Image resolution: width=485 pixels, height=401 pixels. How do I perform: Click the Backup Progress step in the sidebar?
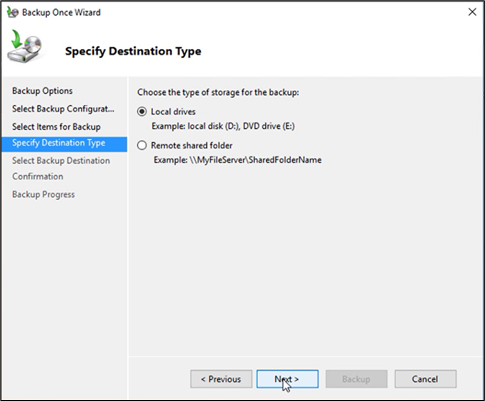(x=43, y=194)
